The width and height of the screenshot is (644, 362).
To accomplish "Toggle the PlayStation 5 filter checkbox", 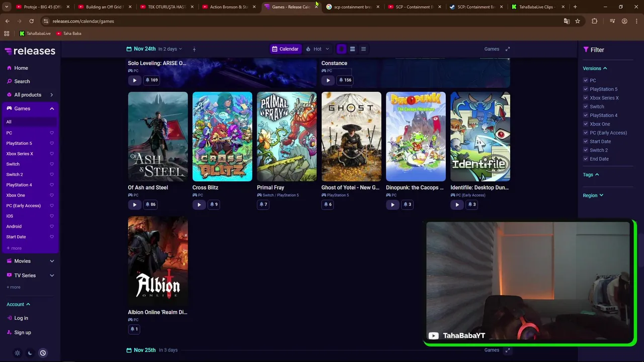I will pyautogui.click(x=586, y=89).
